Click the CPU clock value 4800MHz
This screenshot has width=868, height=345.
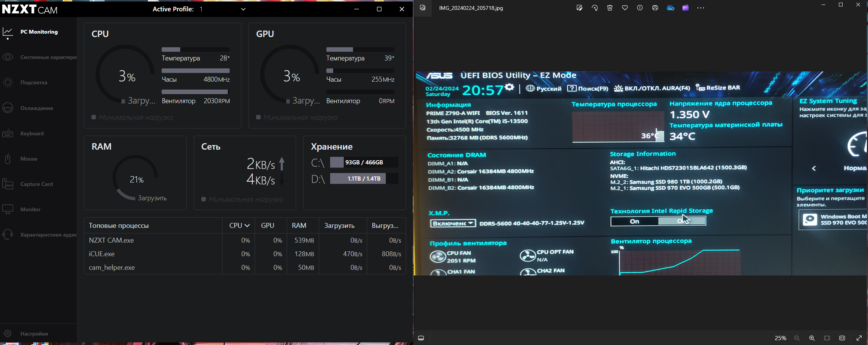pyautogui.click(x=216, y=79)
